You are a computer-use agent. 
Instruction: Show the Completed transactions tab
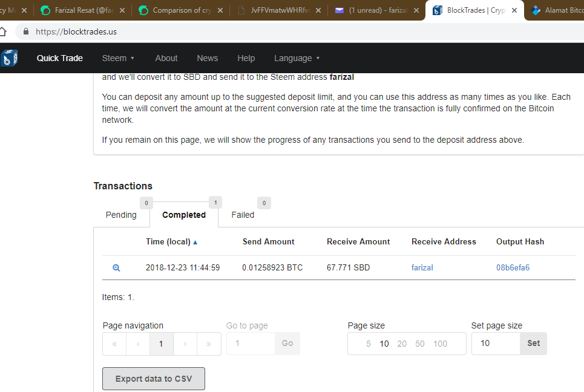tap(184, 215)
